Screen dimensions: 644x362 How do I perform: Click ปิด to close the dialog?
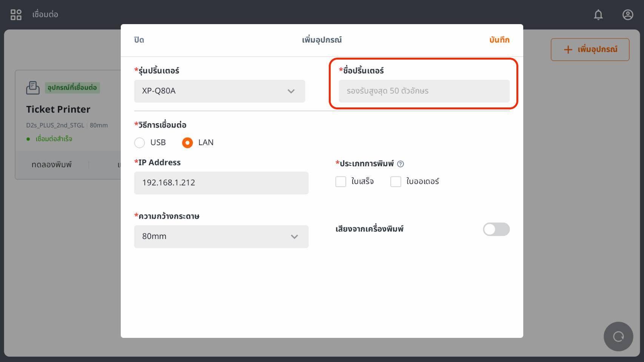pyautogui.click(x=139, y=40)
